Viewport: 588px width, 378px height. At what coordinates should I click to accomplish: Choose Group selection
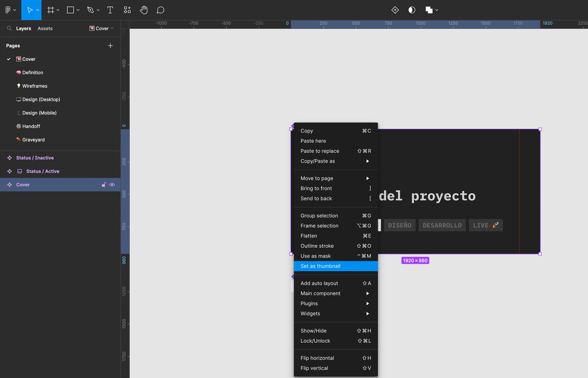click(x=336, y=216)
